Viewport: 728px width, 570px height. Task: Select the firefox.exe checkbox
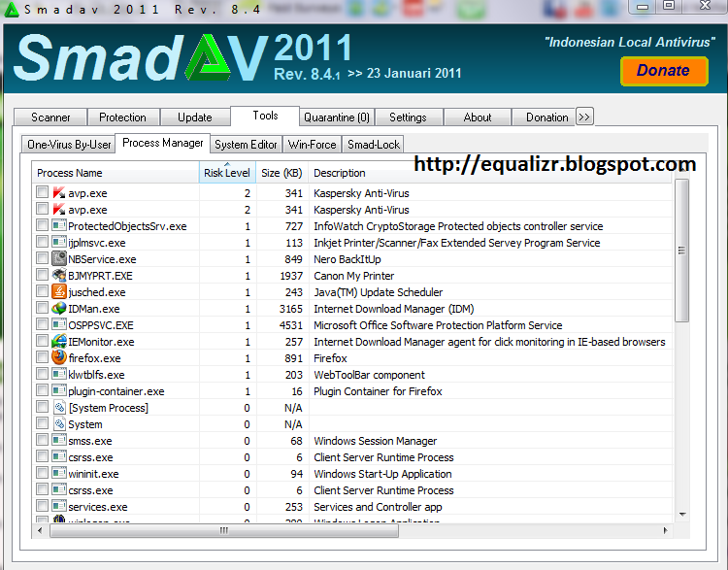click(x=43, y=356)
